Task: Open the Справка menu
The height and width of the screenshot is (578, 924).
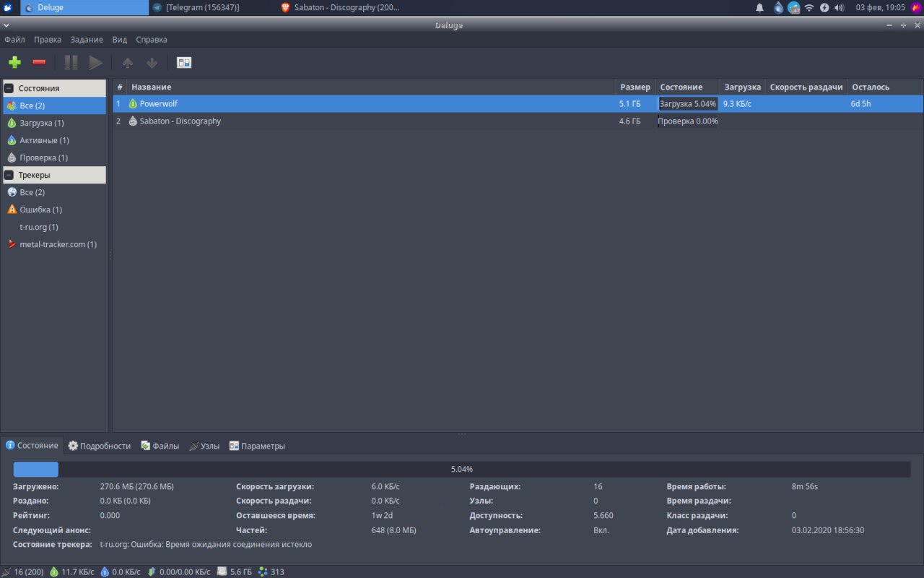Action: coord(152,40)
